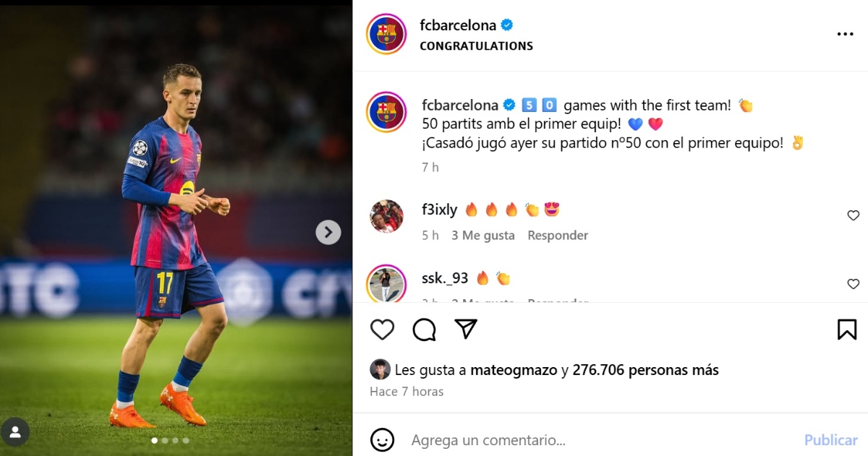Image resolution: width=868 pixels, height=456 pixels.
Task: Like the comment from ssk._93
Action: coord(853,284)
